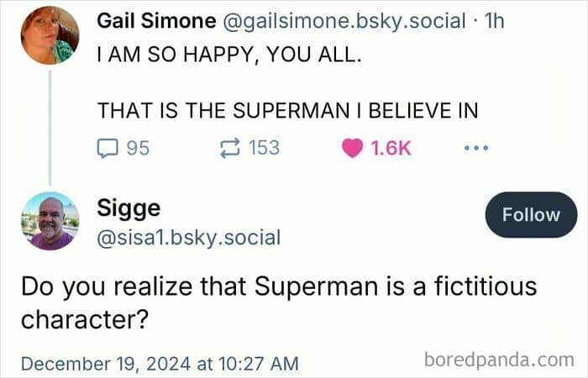
Task: Click the boredpanda.com watermark
Action: (499, 360)
